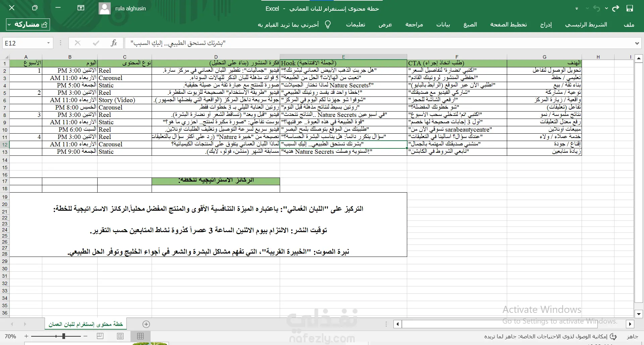Click the lightbulb Tell Me icon
This screenshot has height=345, width=644.
coord(328,24)
